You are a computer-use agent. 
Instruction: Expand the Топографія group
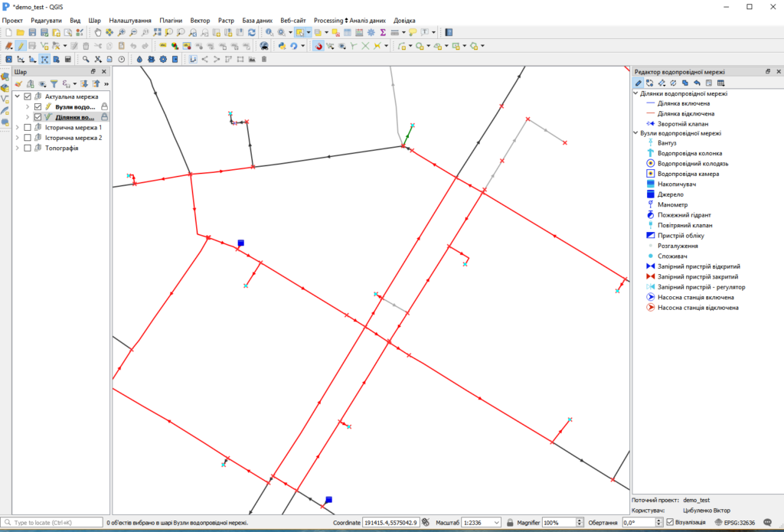(x=18, y=148)
